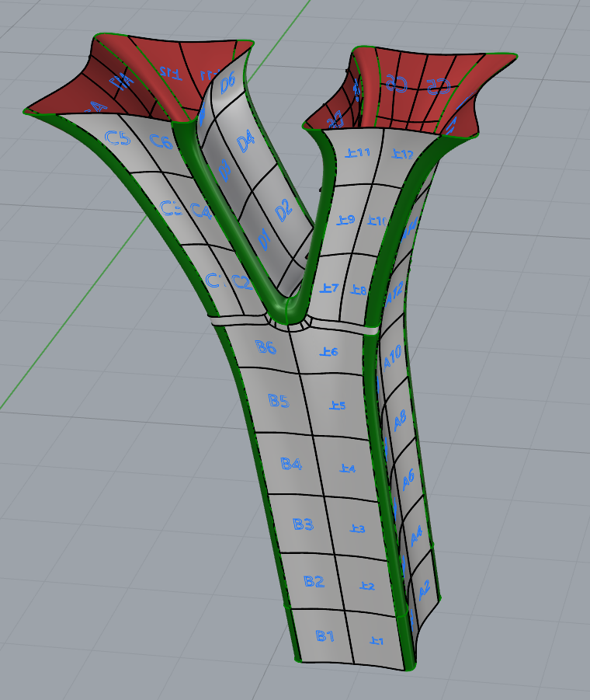
Task: Click the B5 surface panel
Action: click(279, 401)
